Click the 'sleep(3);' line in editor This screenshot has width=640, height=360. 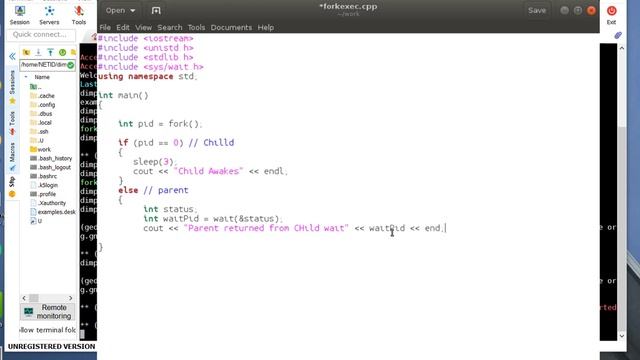coord(155,162)
